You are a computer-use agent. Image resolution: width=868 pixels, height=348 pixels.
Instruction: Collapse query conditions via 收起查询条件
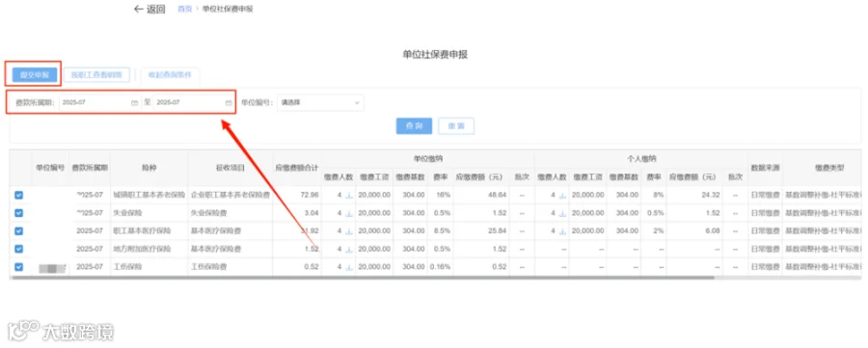click(x=170, y=74)
